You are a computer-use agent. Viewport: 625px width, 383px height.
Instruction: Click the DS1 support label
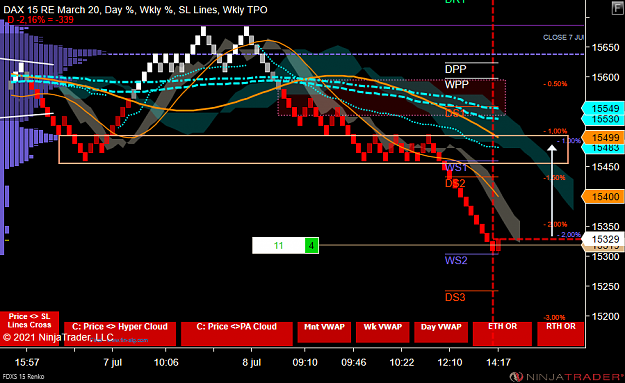(x=455, y=114)
